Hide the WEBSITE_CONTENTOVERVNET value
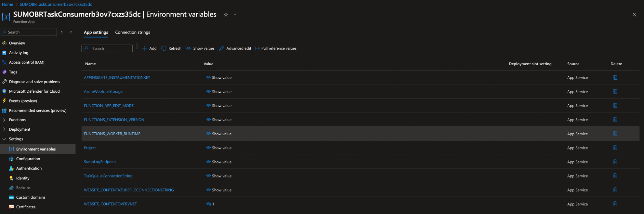This screenshot has height=214, width=644. pos(208,204)
